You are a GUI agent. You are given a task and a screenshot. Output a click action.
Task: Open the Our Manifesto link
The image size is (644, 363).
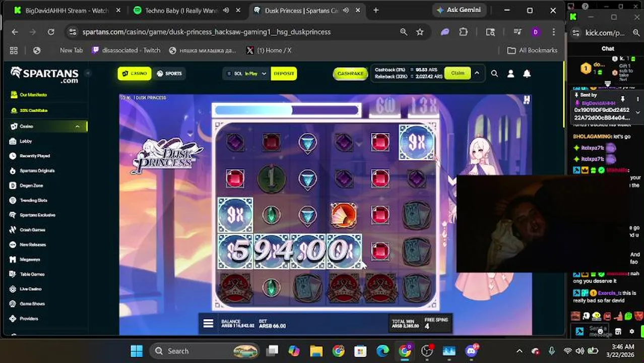click(x=33, y=95)
